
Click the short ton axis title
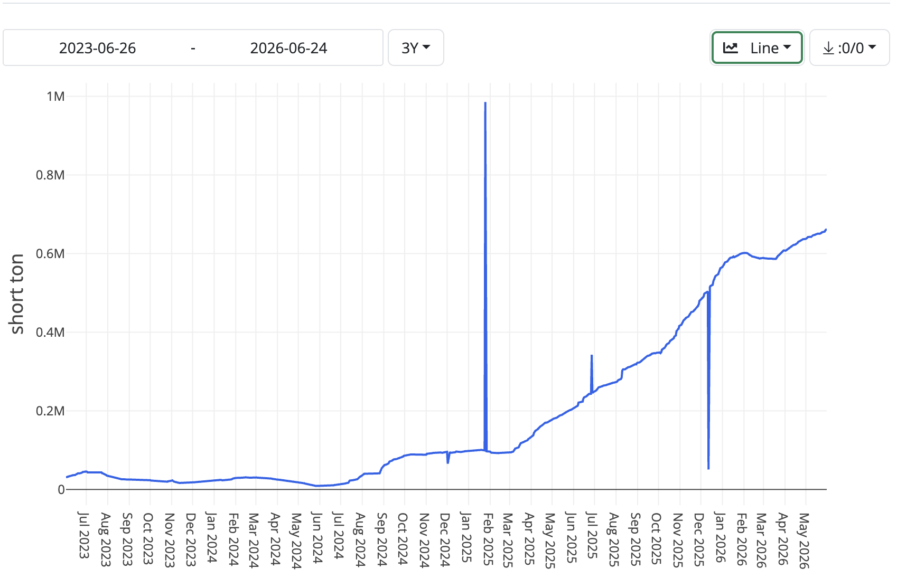click(x=17, y=293)
